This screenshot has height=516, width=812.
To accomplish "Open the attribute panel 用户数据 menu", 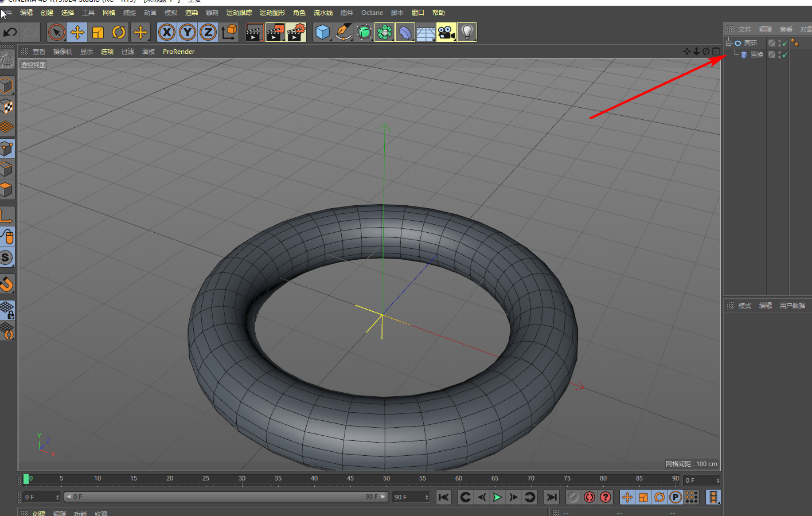I will [793, 306].
